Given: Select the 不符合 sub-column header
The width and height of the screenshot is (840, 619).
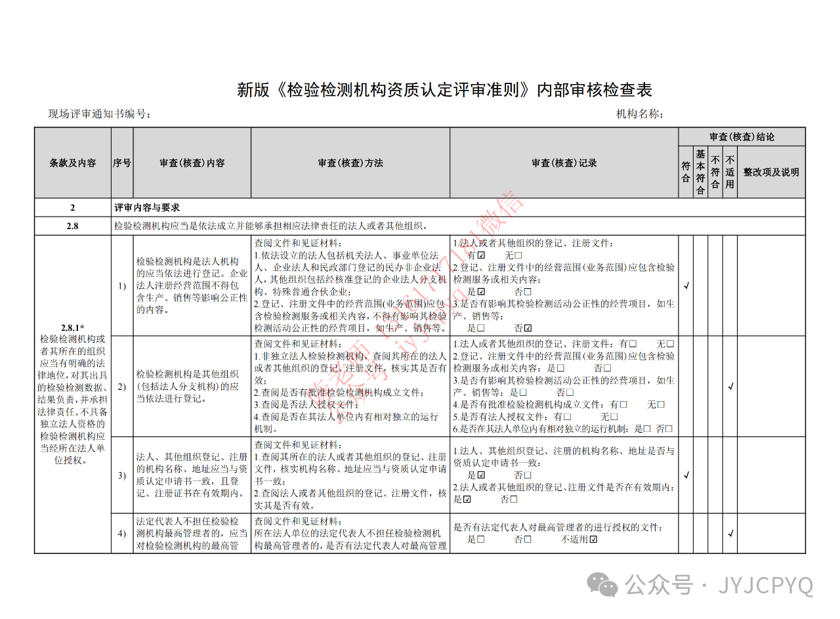Looking at the screenshot, I should pyautogui.click(x=715, y=172).
